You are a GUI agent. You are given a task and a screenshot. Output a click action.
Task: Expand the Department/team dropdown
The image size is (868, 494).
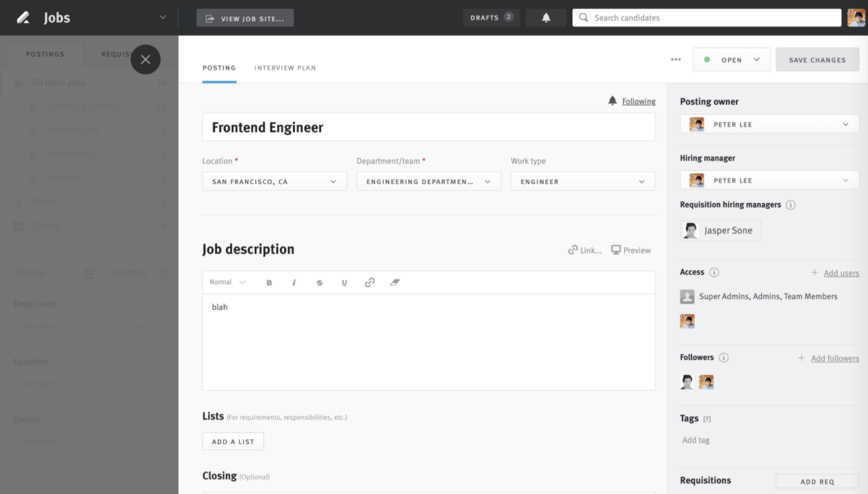click(x=429, y=181)
